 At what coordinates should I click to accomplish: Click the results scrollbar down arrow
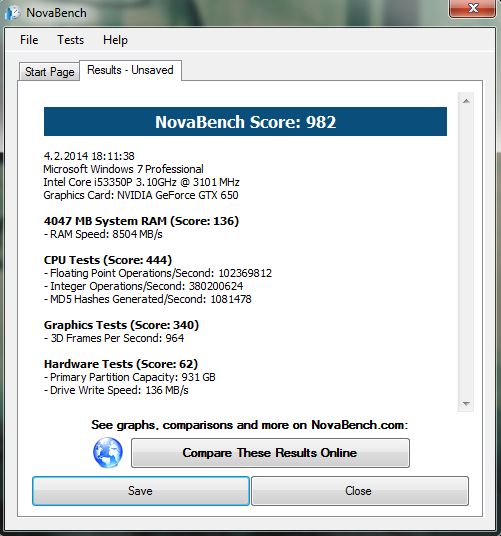point(466,404)
